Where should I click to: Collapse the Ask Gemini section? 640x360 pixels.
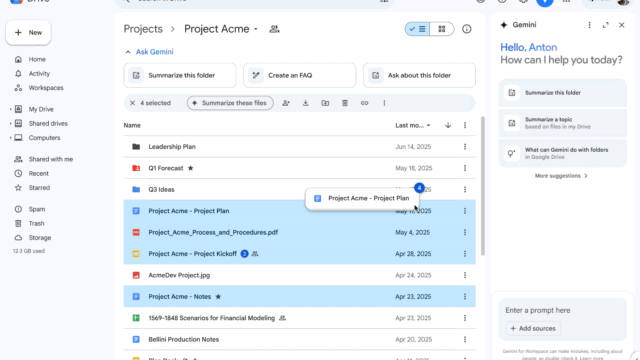[x=128, y=52]
